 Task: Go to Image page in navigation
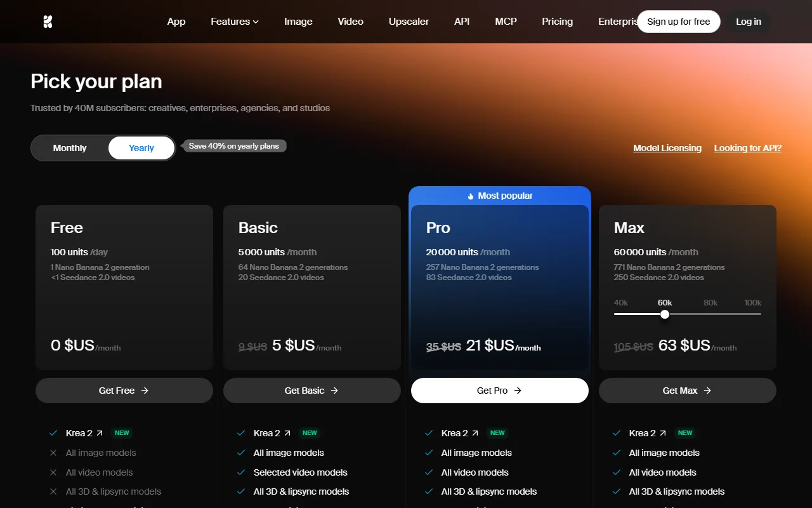tap(298, 22)
